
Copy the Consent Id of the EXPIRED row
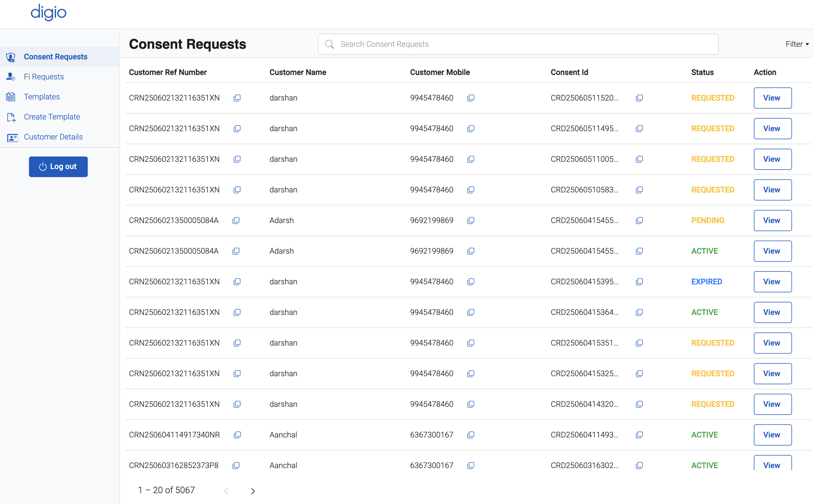(x=639, y=282)
